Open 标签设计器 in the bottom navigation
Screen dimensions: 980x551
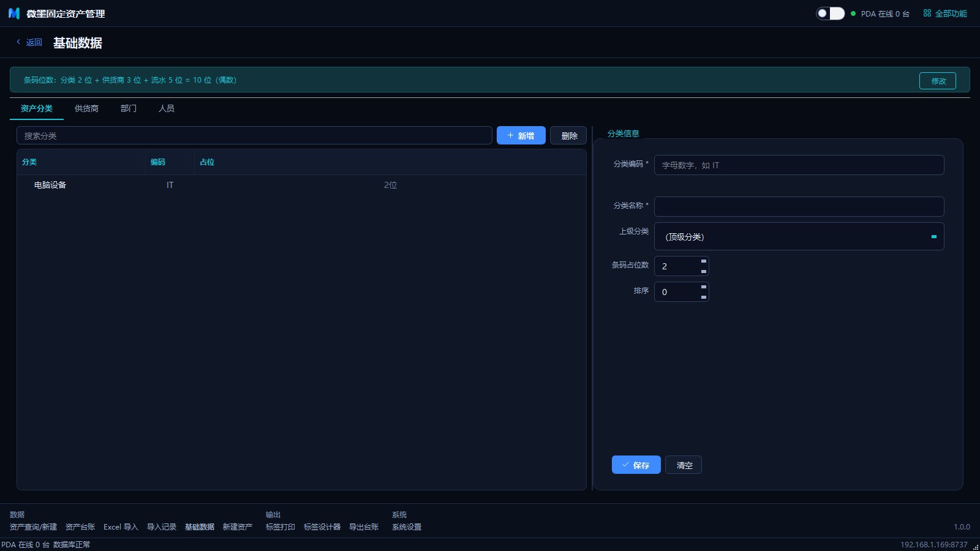tap(322, 527)
